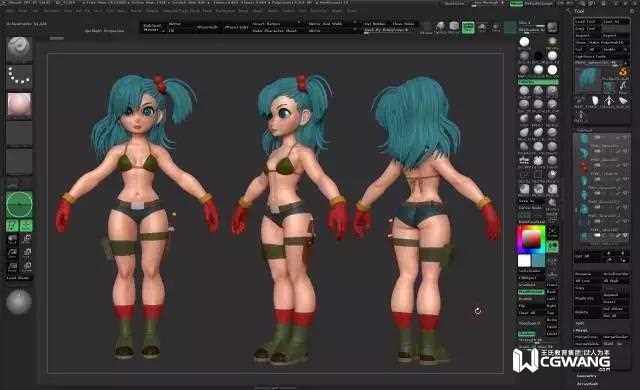
Task: Click MergeSimilar button
Action: [616, 337]
